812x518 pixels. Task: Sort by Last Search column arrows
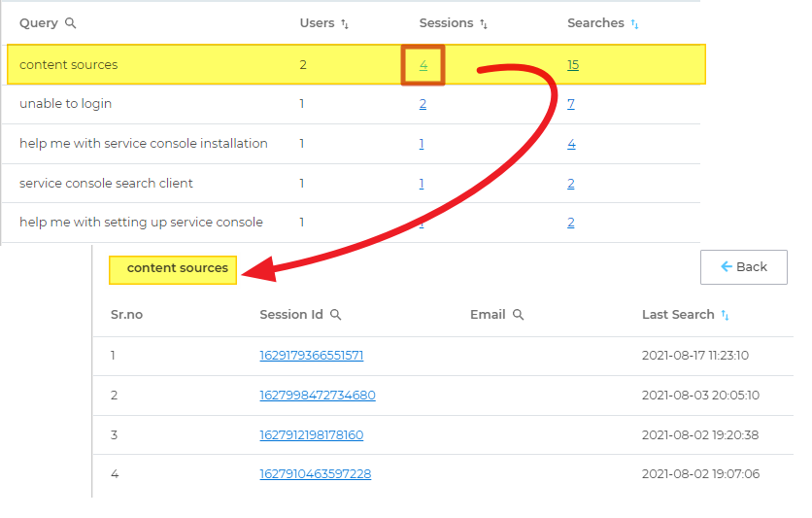[x=726, y=315]
